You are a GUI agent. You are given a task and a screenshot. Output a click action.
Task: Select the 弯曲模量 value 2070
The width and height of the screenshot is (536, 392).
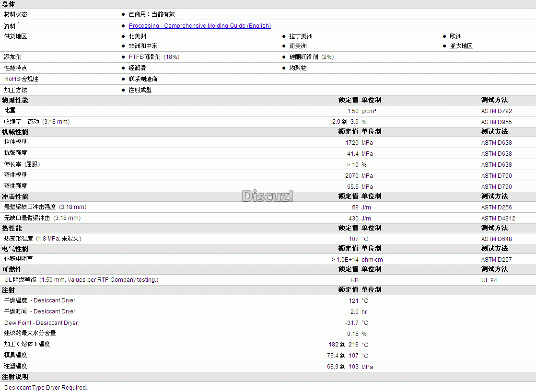pos(352,176)
